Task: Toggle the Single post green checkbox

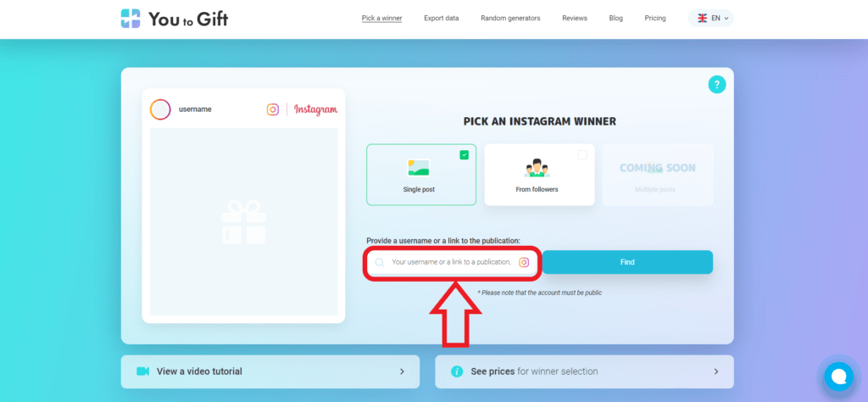Action: (x=464, y=155)
